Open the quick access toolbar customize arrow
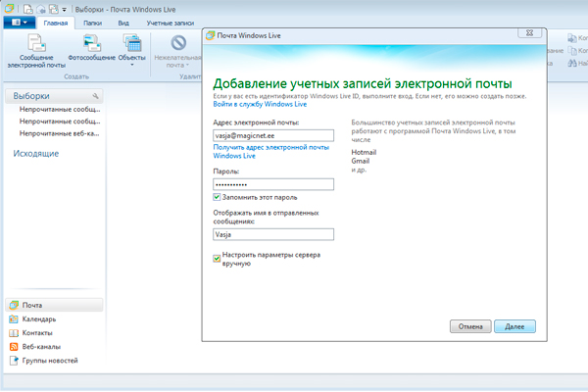 (64, 10)
